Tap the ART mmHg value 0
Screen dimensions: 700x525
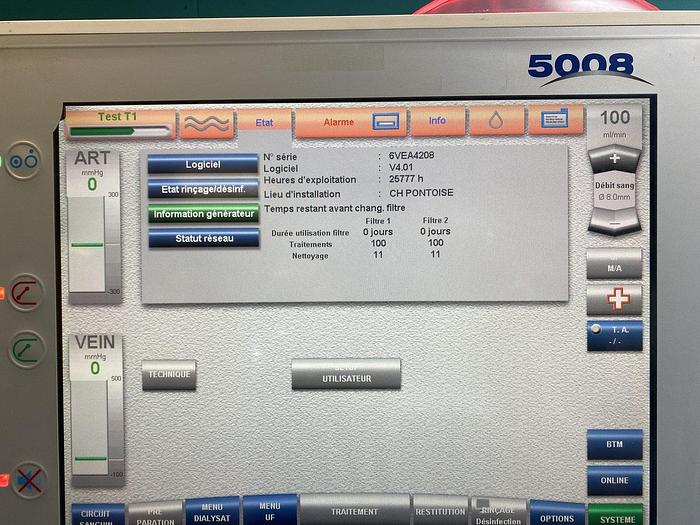tap(92, 184)
